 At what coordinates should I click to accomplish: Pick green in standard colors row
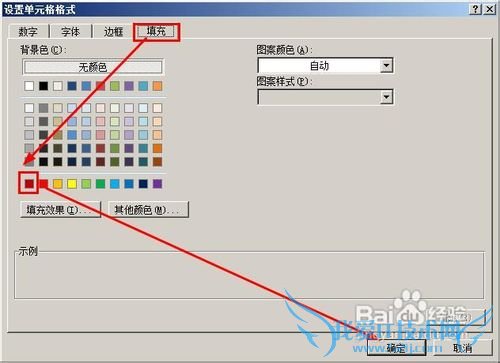[x=100, y=184]
